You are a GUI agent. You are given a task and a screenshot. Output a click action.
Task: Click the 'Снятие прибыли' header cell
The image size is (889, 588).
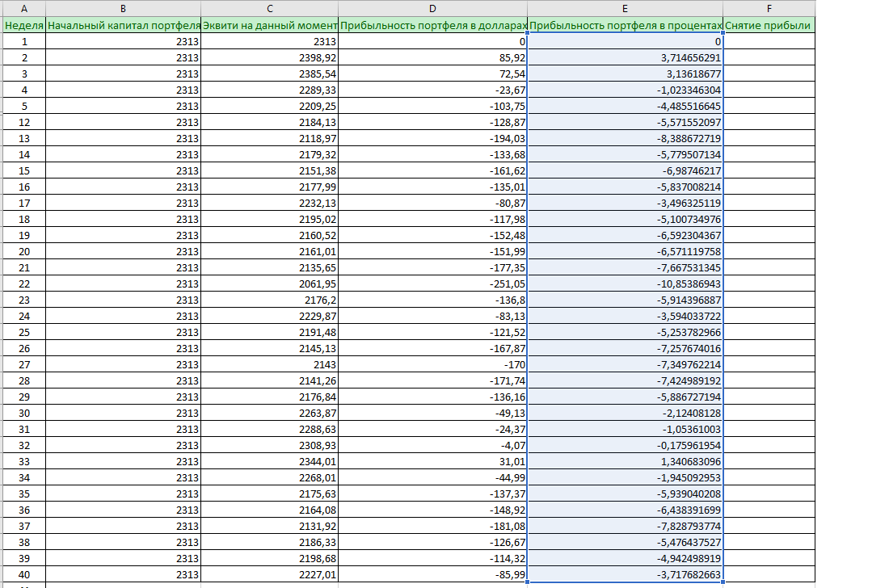[x=769, y=25]
